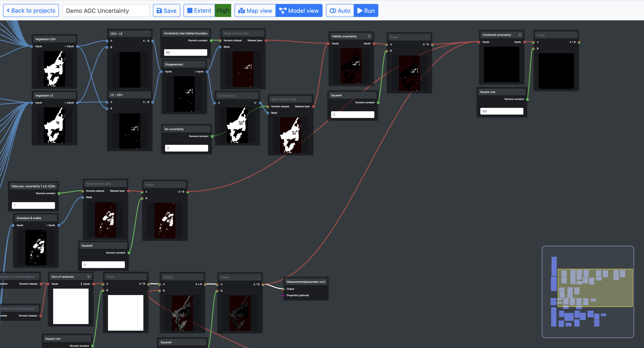Viewport: 644px width, 348px height.
Task: Click the Properties (optional) purple socket
Action: (x=283, y=295)
